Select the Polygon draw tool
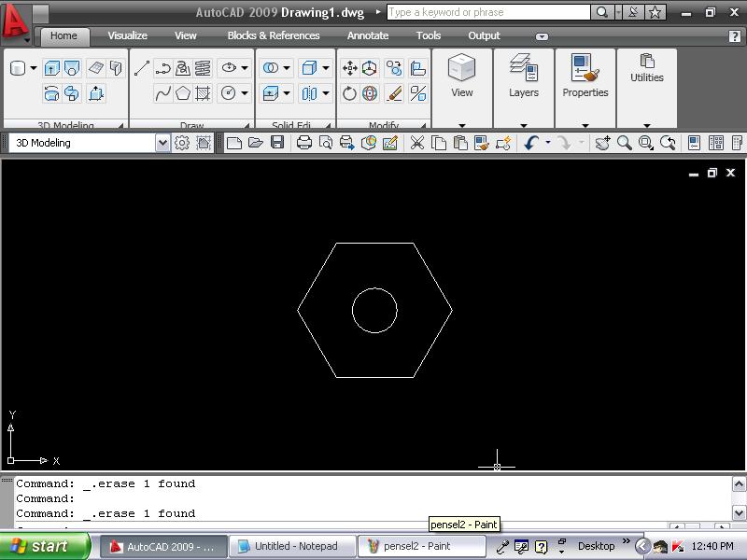 pyautogui.click(x=183, y=93)
